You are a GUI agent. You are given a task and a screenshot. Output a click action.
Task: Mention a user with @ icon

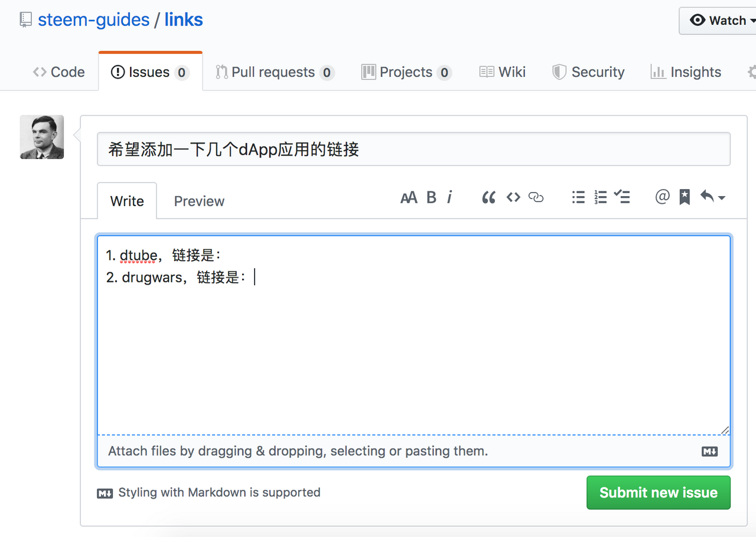(x=662, y=197)
